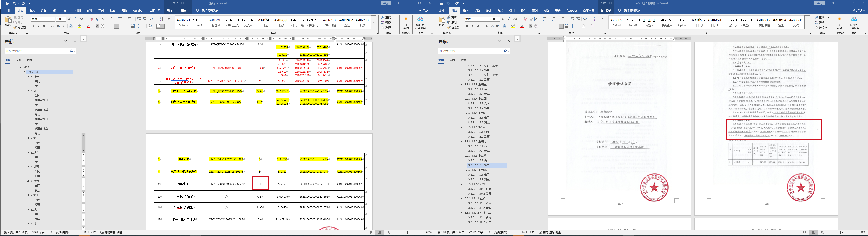Open 插入 tab in left Word window
Screen dimensions: 868x236
32,10
